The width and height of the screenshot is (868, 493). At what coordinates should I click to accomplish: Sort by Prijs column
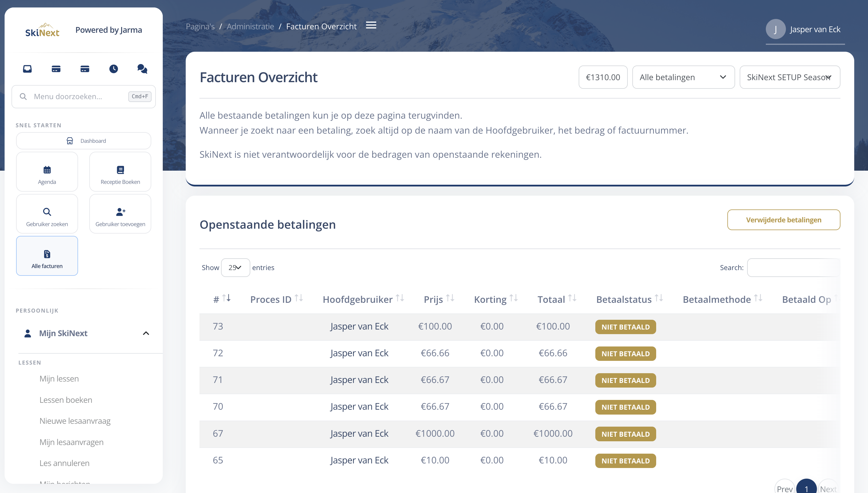[439, 299]
